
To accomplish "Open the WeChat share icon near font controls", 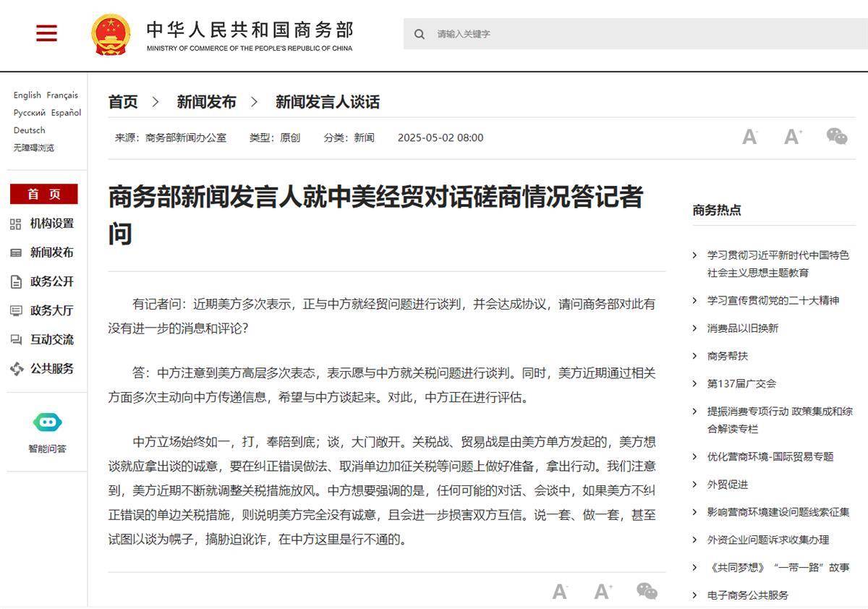I will [x=837, y=137].
